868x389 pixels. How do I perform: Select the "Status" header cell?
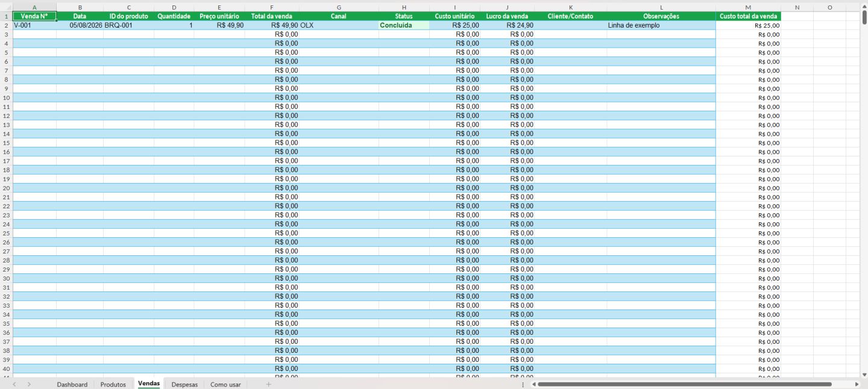point(404,16)
